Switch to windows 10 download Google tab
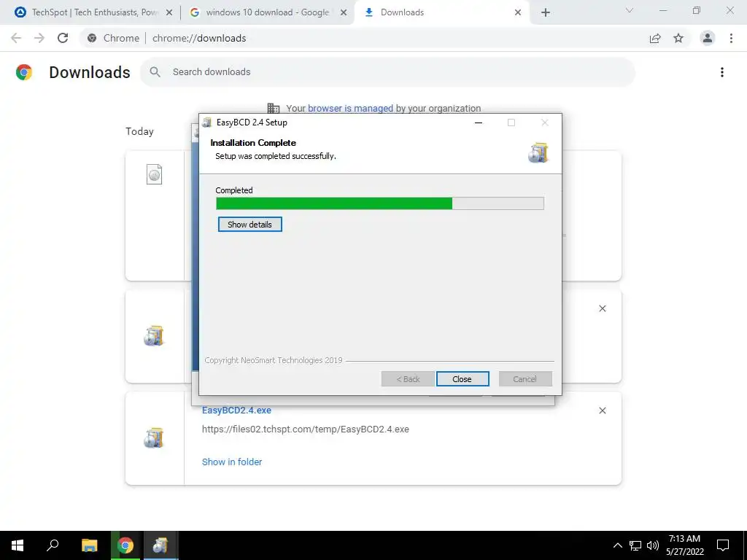This screenshot has height=560, width=747. pos(267,12)
